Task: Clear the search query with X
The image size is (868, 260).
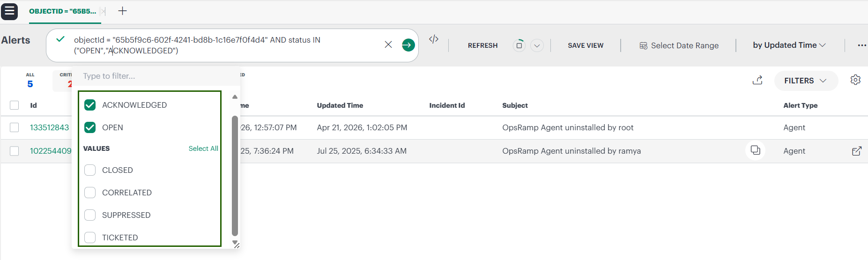Action: pyautogui.click(x=388, y=45)
